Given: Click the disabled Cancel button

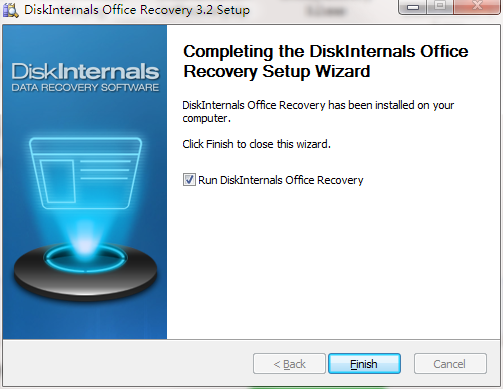Looking at the screenshot, I should pyautogui.click(x=450, y=364).
